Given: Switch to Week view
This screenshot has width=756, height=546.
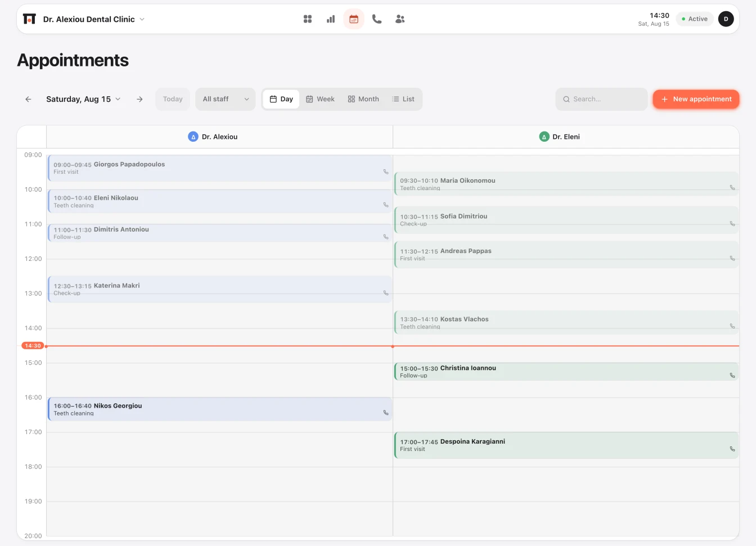Looking at the screenshot, I should tap(320, 99).
